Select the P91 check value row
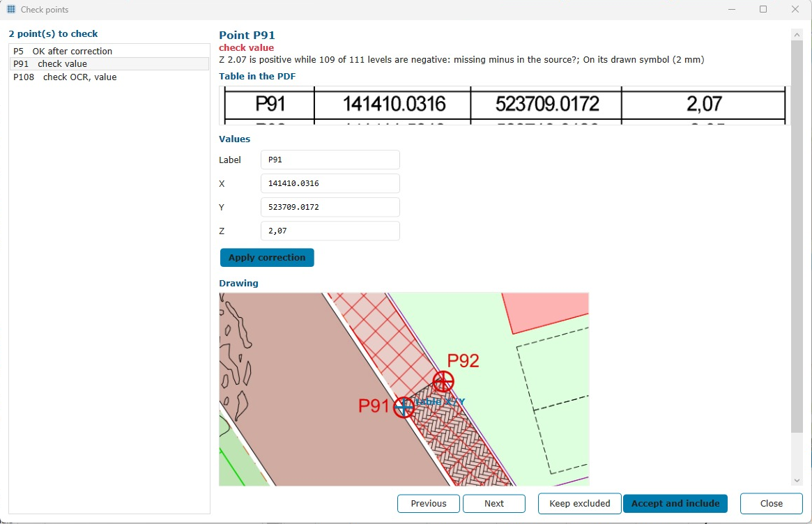The width and height of the screenshot is (812, 524). click(109, 63)
